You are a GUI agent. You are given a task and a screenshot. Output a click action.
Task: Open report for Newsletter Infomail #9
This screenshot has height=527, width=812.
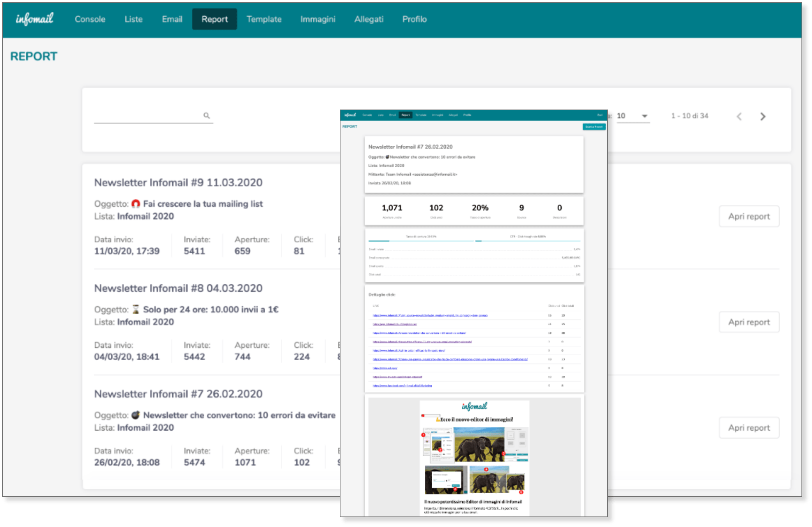(749, 216)
